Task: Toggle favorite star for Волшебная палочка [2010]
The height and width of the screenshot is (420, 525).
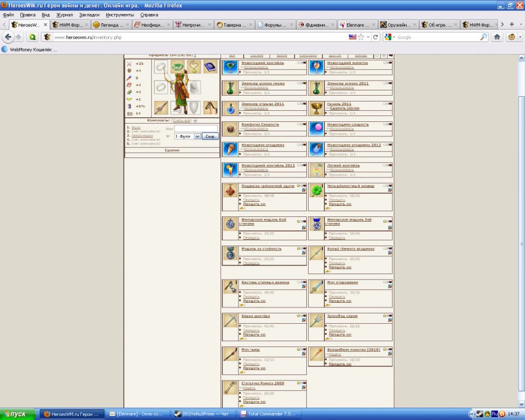Action: 384,349
